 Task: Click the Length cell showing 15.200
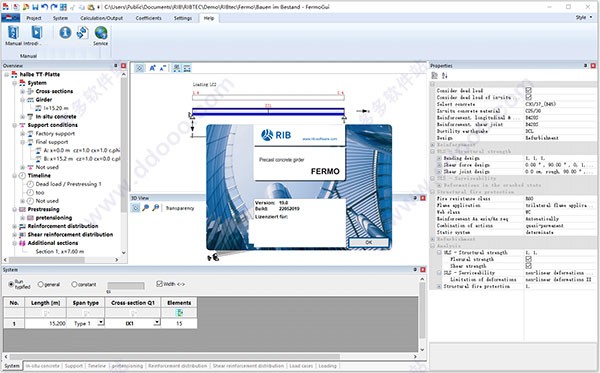click(46, 323)
